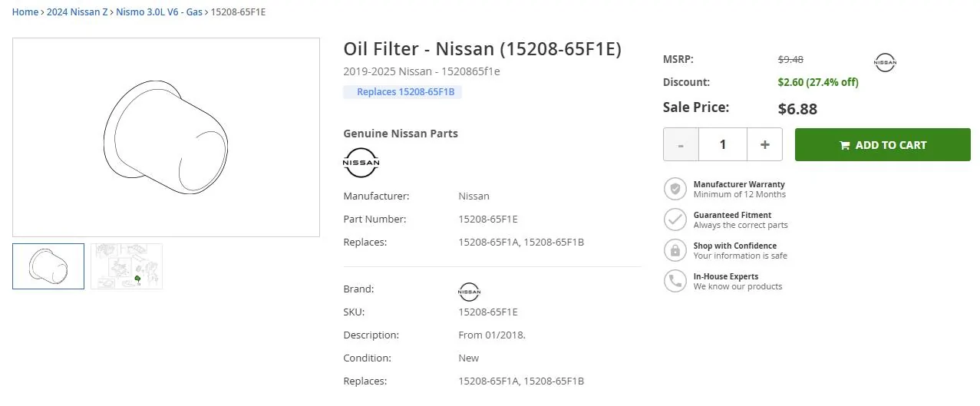Click the Minimum of 12 Months text
Viewport: 980px width, 406px height.
[740, 195]
